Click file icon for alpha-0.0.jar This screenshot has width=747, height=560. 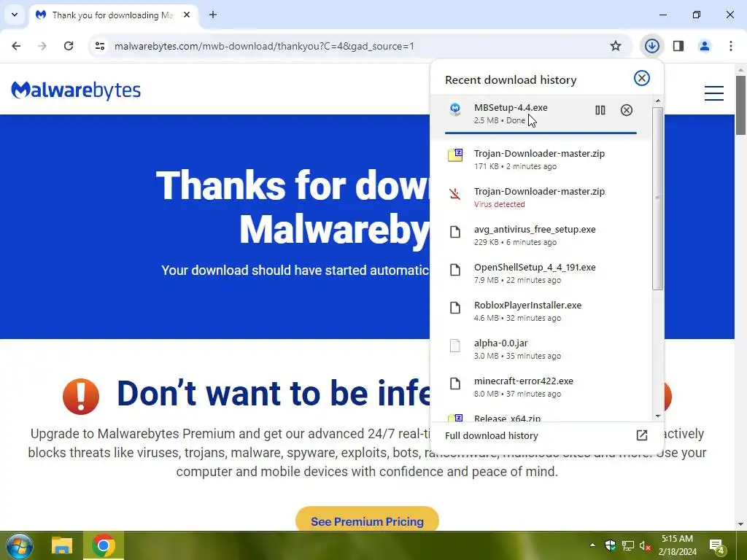(x=455, y=346)
